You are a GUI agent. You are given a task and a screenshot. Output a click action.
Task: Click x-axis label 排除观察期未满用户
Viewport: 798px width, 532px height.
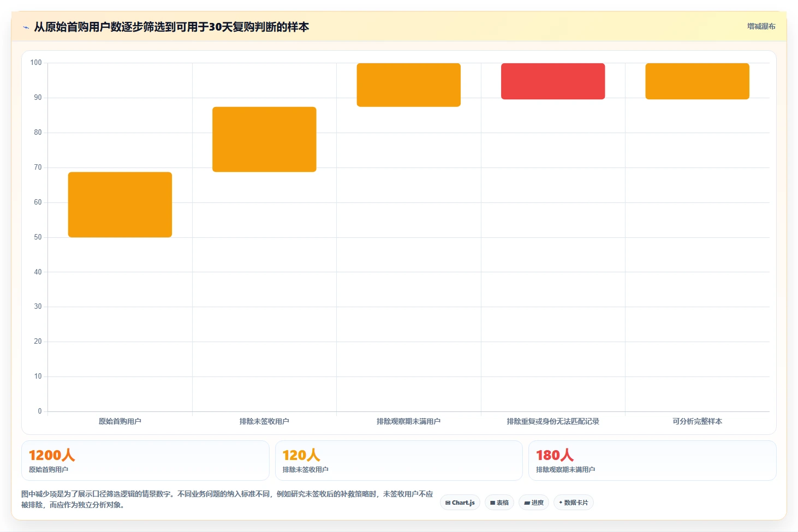click(x=409, y=421)
